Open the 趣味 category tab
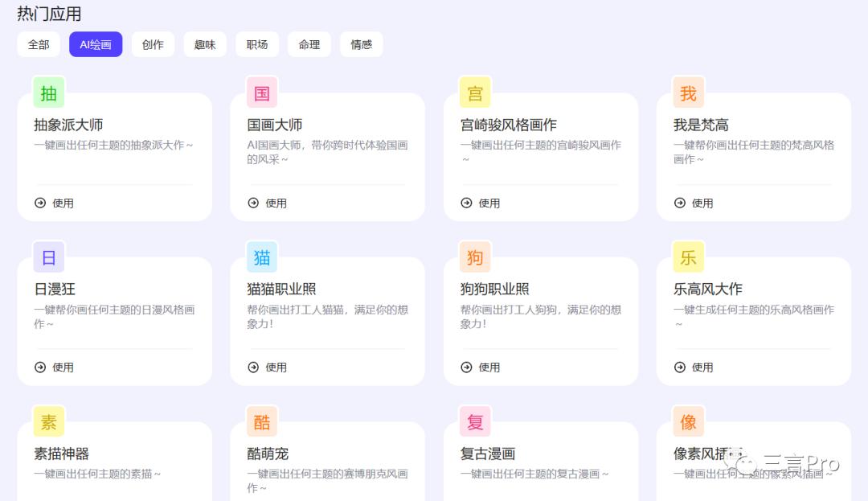This screenshot has width=868, height=501. 205,44
